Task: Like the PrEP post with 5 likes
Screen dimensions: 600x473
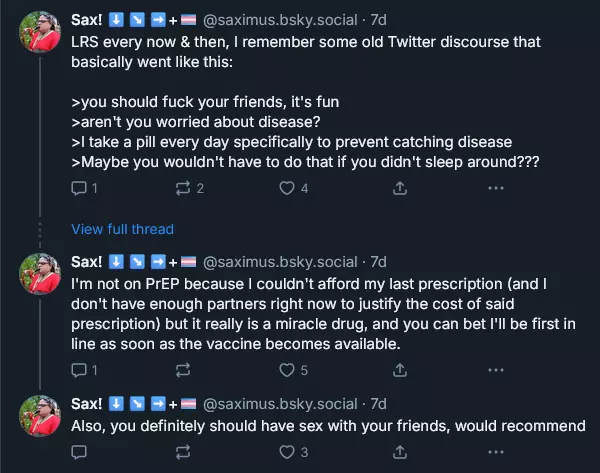Action: point(287,370)
